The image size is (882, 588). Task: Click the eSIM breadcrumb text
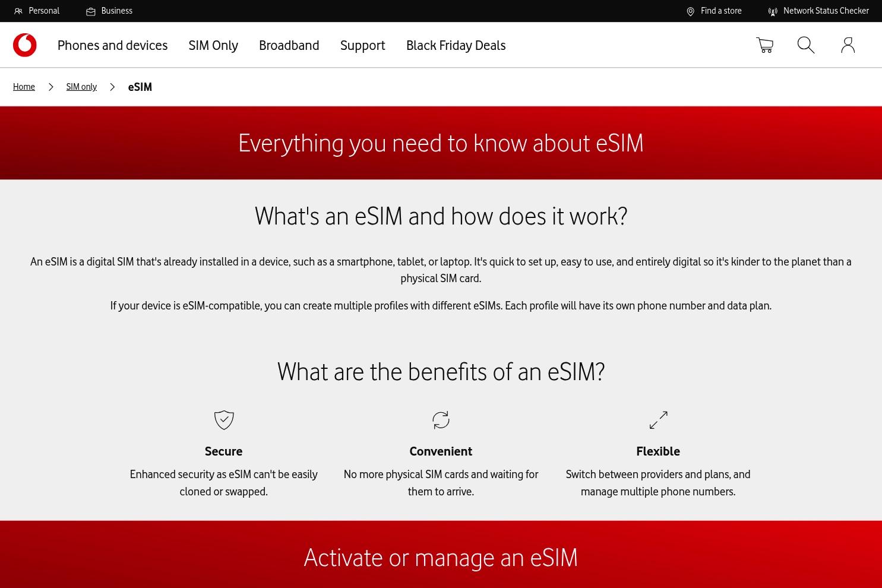click(x=140, y=87)
